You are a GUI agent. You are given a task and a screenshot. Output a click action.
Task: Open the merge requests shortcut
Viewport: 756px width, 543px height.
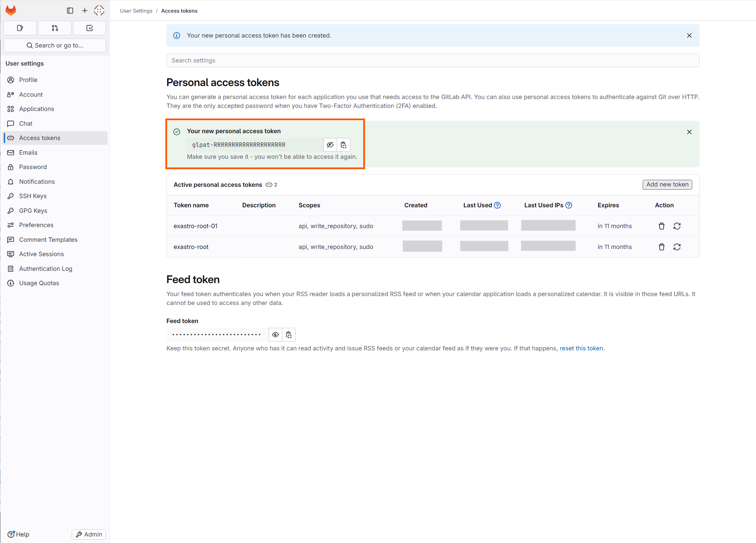click(55, 28)
